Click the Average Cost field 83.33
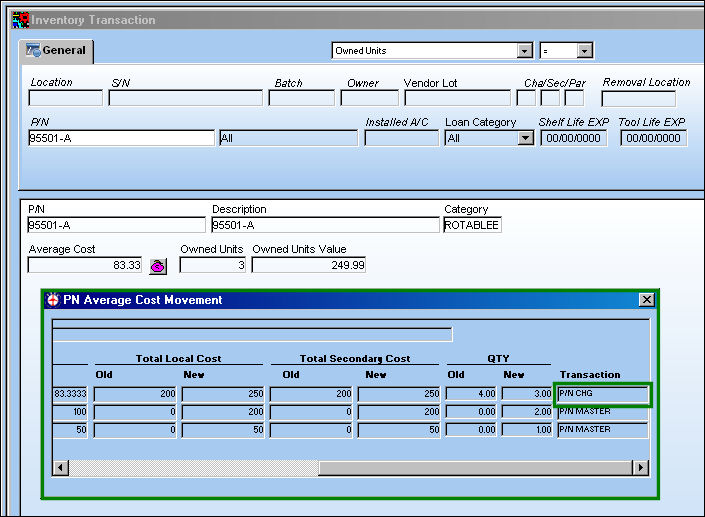This screenshot has width=705, height=517. tap(85, 265)
